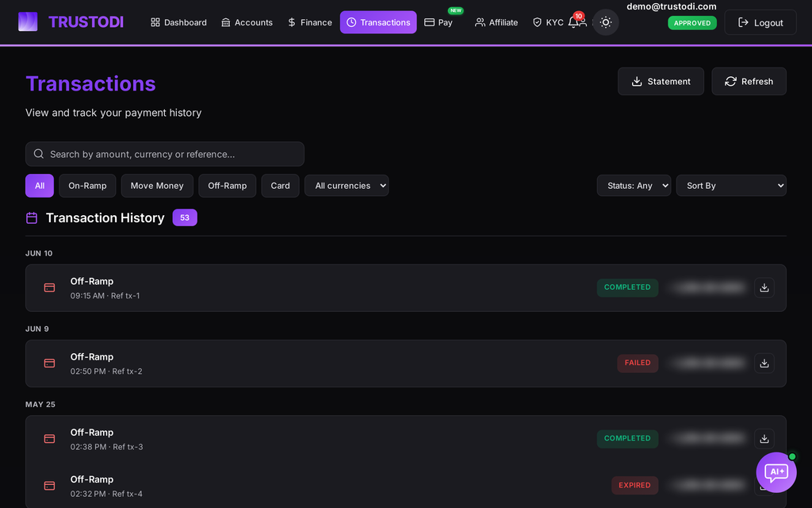
Task: Toggle the light/dark theme sun icon
Action: coord(605,22)
